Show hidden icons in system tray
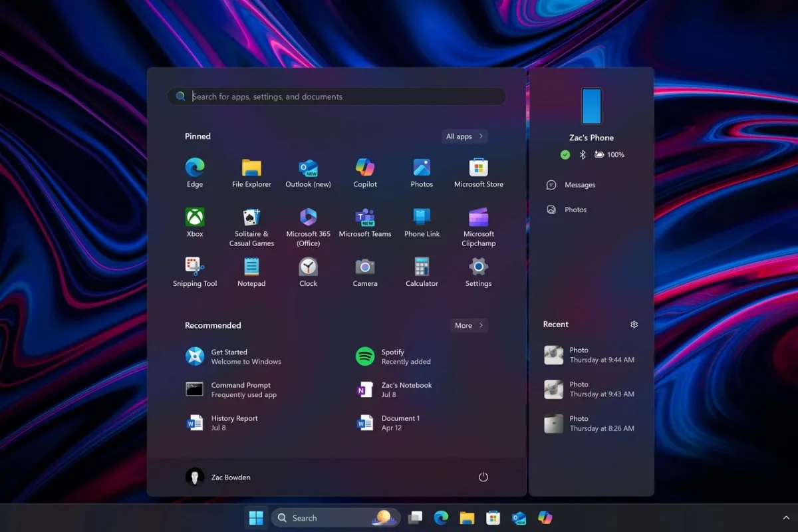 786,518
